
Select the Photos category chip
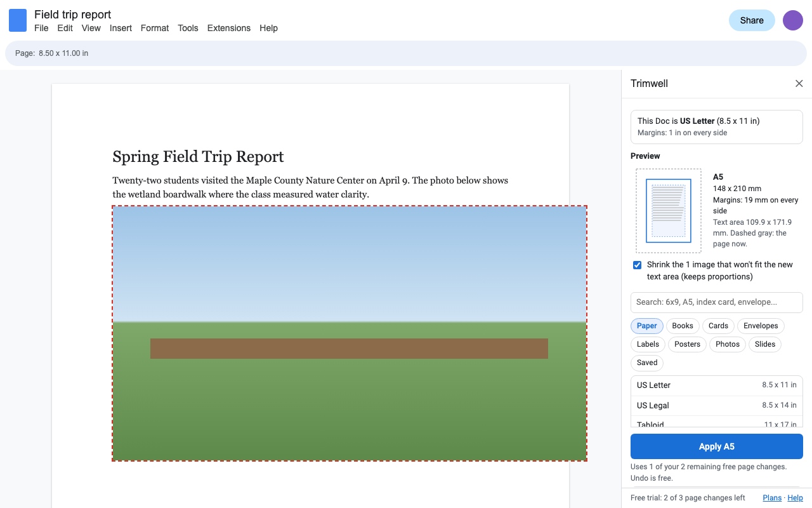click(x=728, y=344)
